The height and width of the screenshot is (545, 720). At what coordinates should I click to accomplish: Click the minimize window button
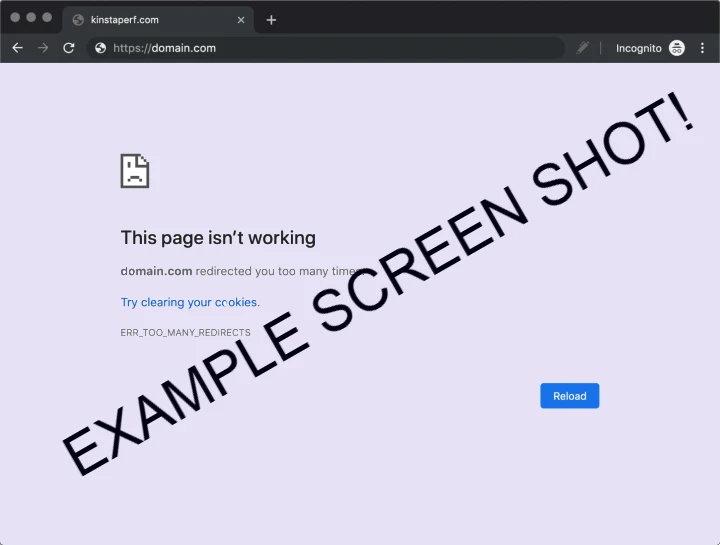coord(31,17)
